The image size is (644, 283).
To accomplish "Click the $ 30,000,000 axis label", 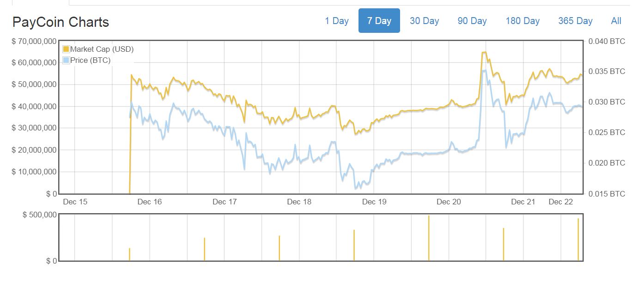I will tap(34, 128).
